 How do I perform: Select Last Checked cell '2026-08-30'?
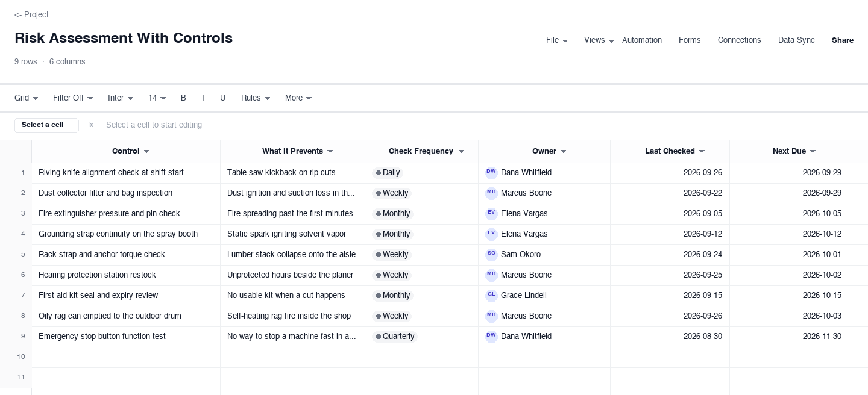[x=670, y=337]
